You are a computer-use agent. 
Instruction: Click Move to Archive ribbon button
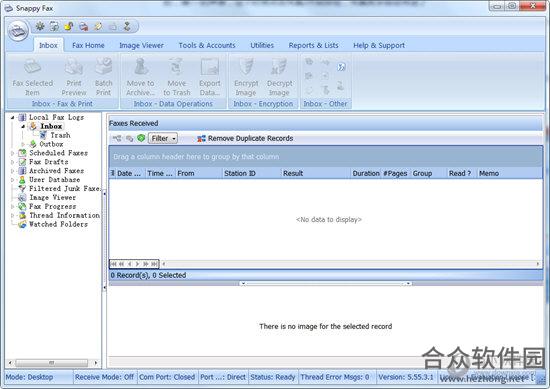coord(140,77)
